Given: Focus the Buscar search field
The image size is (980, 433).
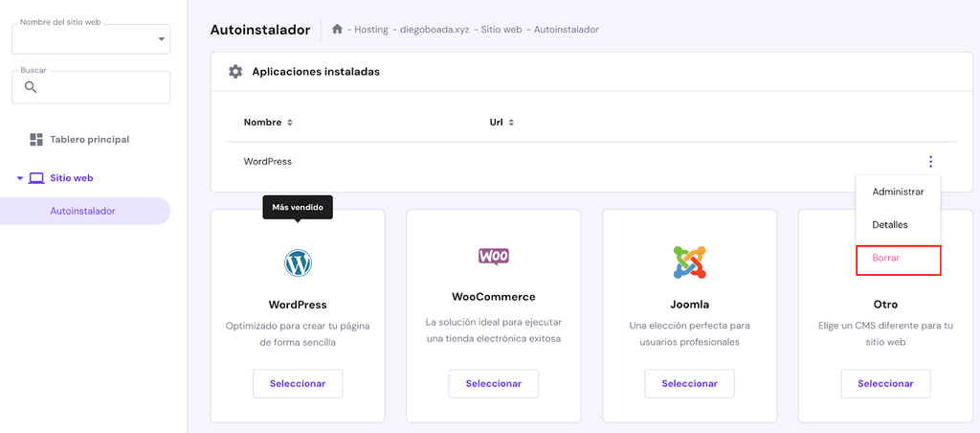Looking at the screenshot, I should point(100,87).
